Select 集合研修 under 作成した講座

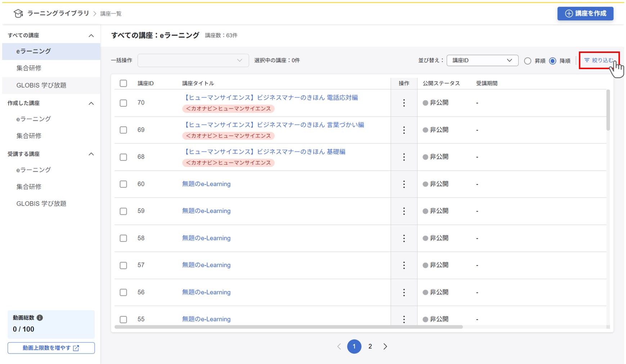(29, 136)
